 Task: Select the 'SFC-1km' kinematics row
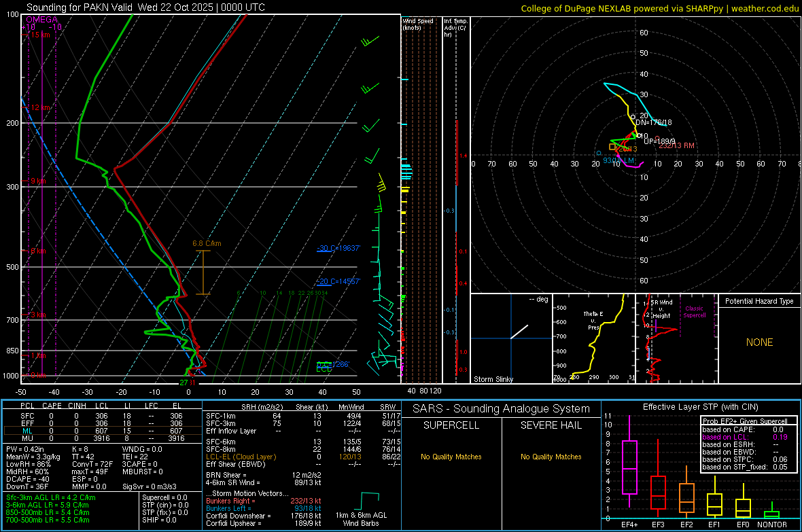click(303, 416)
